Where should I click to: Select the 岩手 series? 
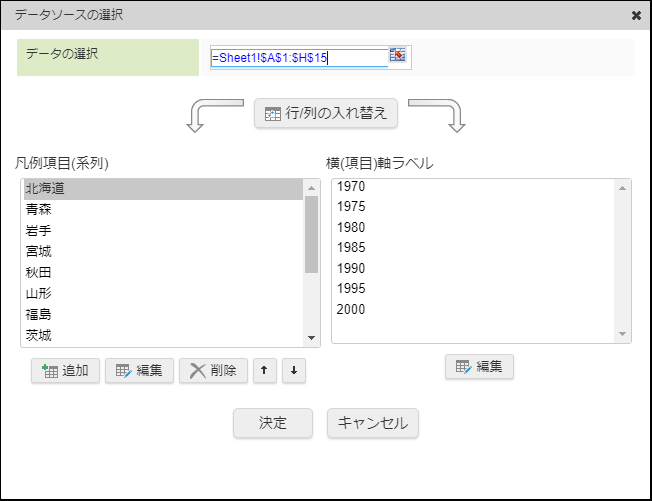pos(163,230)
